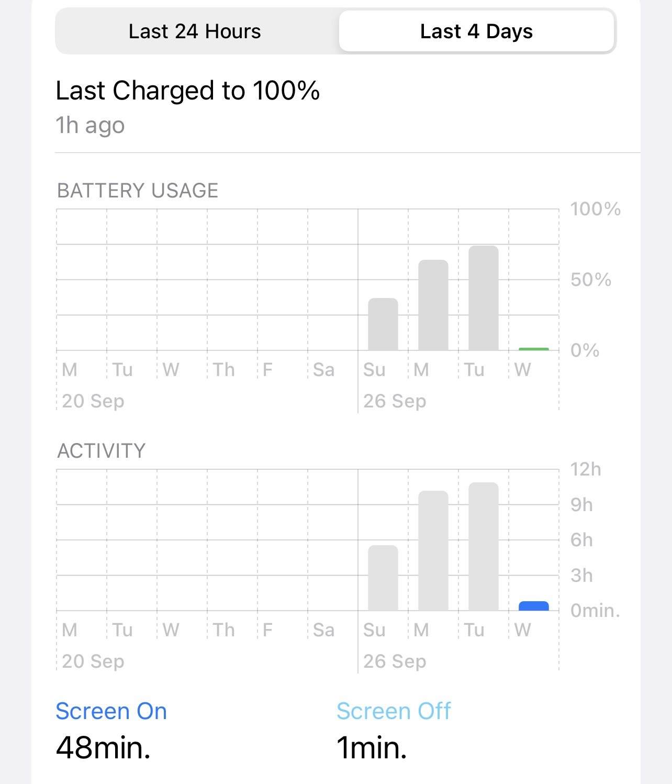Viewport: 672px width, 784px height.
Task: Select the Last 4 Days tab
Action: pyautogui.click(x=476, y=31)
